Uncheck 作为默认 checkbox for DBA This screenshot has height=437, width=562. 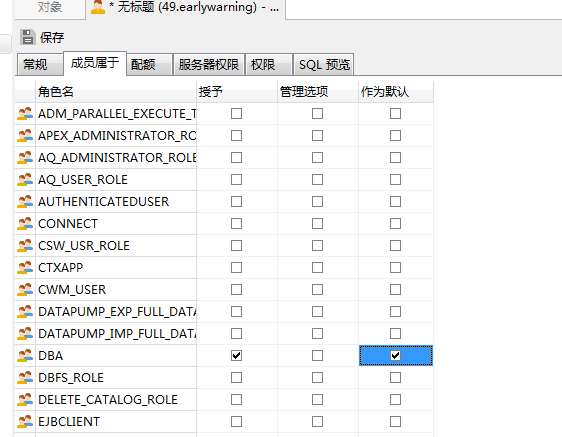(x=395, y=356)
